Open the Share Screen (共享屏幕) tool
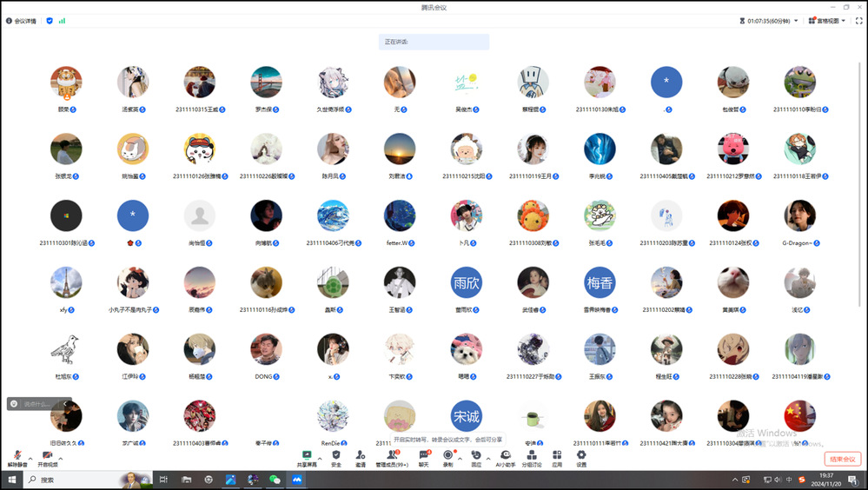Screen dimensions: 868x490 (307, 456)
